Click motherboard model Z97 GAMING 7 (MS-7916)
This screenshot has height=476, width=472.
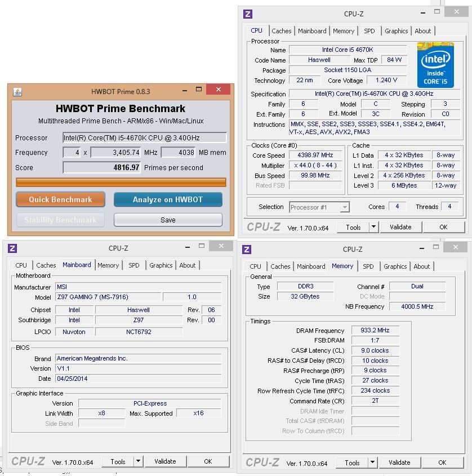pyautogui.click(x=108, y=297)
